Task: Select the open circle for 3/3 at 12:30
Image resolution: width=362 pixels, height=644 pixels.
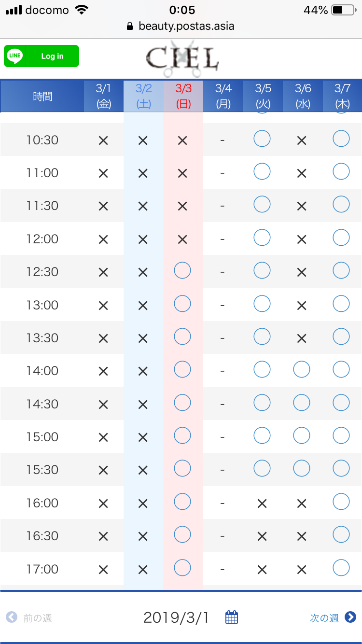Action: [182, 270]
